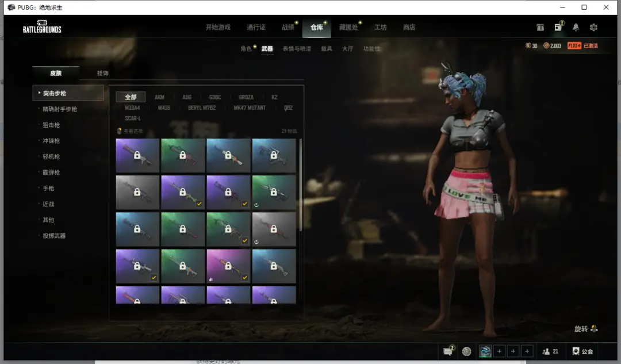Viewport: 621px width, 364px height.
Task: Select the 武器 sub-tab
Action: [267, 49]
